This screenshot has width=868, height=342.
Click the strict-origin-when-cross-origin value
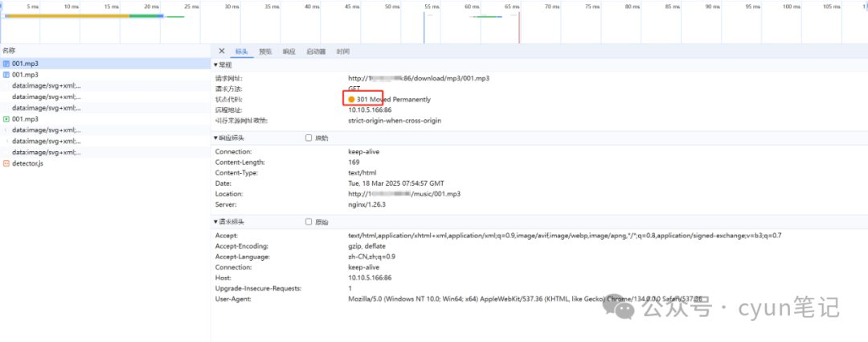(x=395, y=120)
